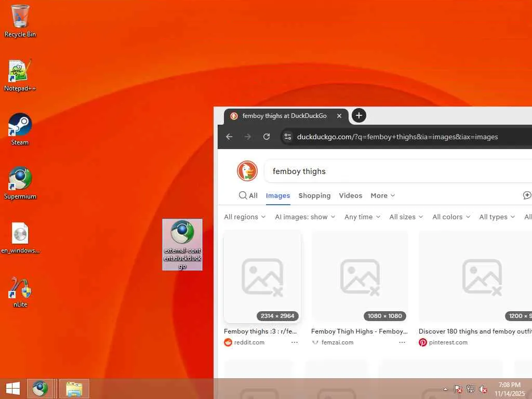Click the network tray icon
This screenshot has width=532, height=399.
[471, 389]
